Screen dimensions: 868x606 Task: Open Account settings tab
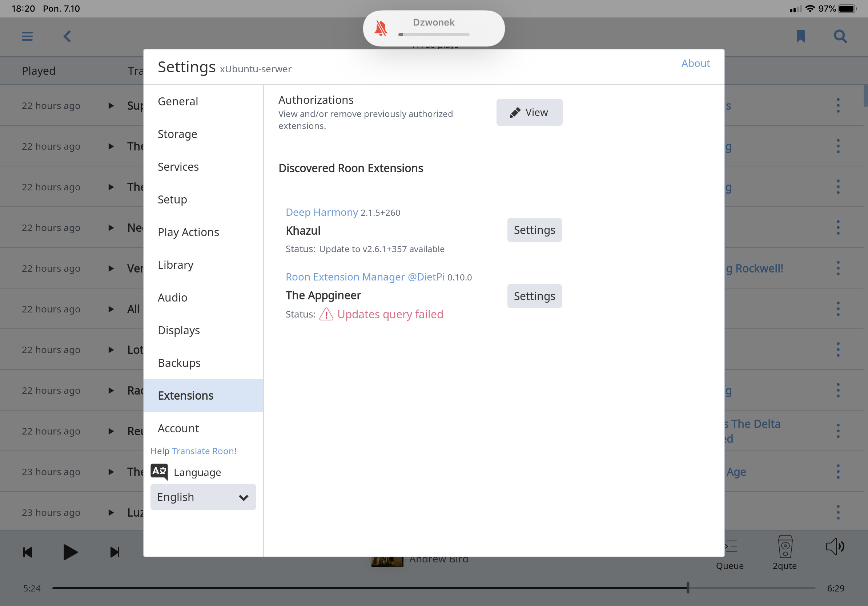(x=204, y=428)
